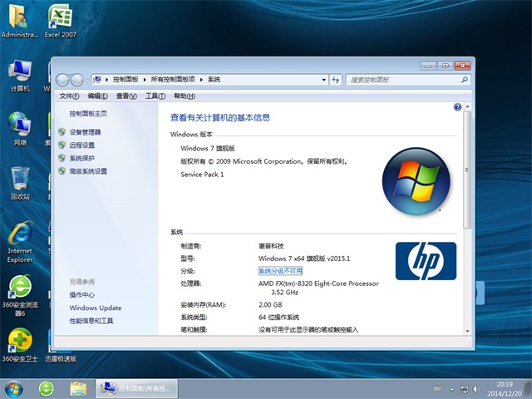Click the 系统分级不可用 rating link

coord(281,271)
